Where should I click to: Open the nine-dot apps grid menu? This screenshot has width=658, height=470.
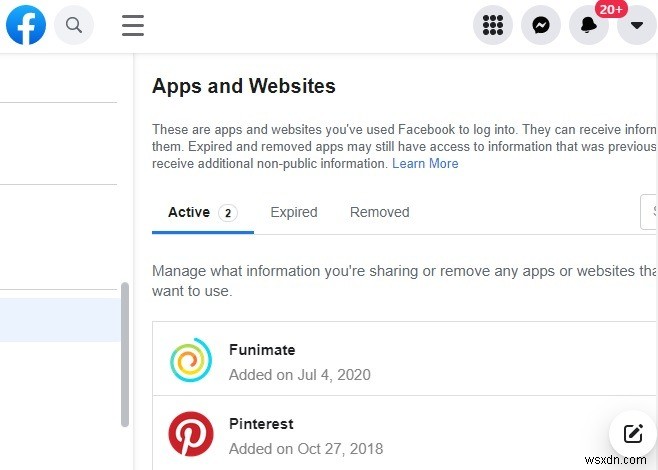point(493,26)
